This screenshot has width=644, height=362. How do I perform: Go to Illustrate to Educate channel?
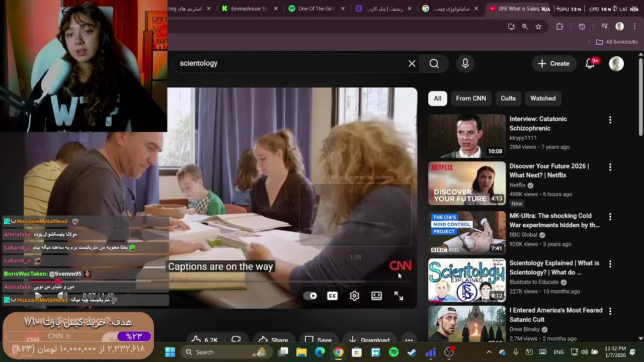[x=534, y=282]
